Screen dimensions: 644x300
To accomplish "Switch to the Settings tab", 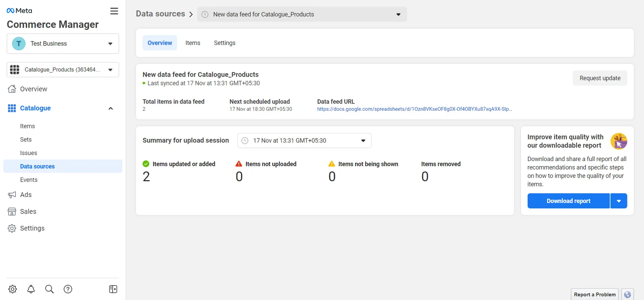I will 225,43.
